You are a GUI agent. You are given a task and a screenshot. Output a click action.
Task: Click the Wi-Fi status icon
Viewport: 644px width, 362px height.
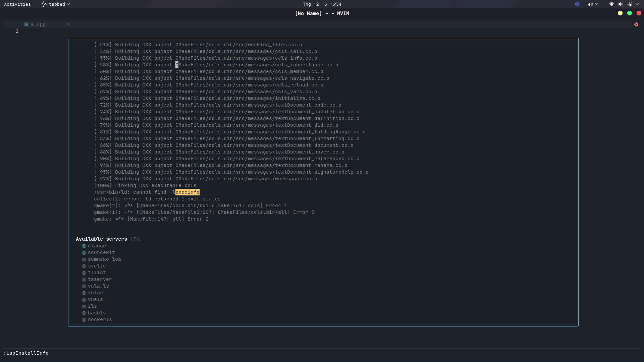click(611, 4)
